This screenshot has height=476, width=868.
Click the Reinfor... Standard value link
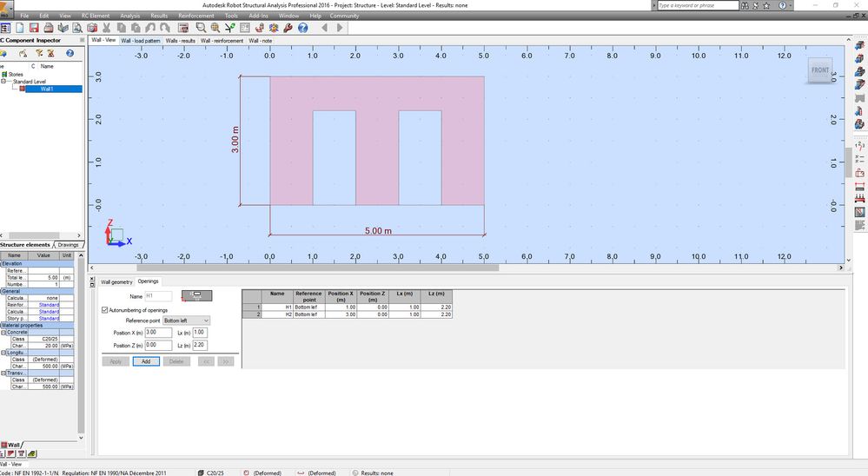[x=50, y=305]
